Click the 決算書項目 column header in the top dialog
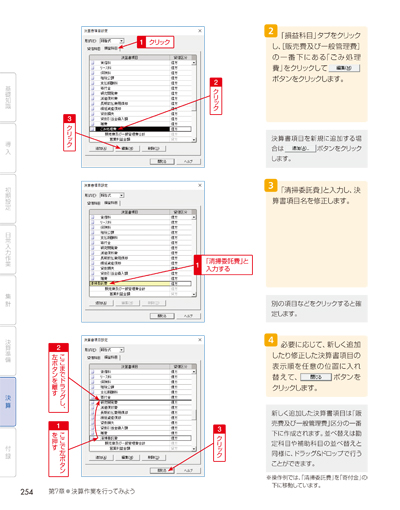This screenshot has width=400, height=510. pos(130,58)
